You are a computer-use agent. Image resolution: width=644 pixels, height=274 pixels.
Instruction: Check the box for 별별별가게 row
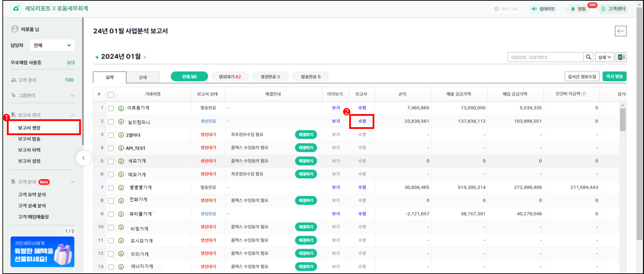point(111,188)
